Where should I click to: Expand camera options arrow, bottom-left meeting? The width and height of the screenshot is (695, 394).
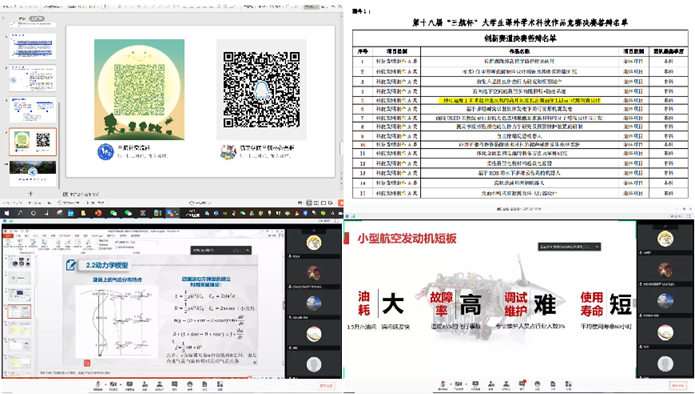point(121,384)
